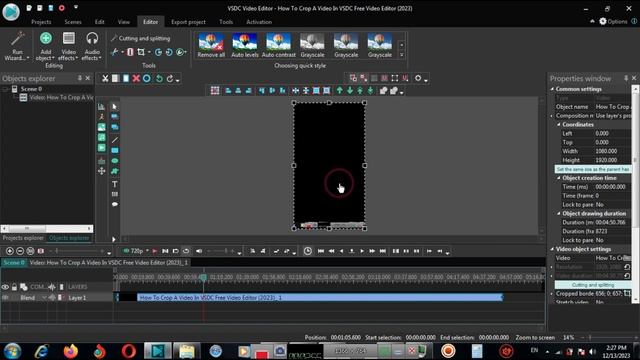Click the timeline zoom out minus icon
This screenshot has width=640, height=360.
coord(20,251)
